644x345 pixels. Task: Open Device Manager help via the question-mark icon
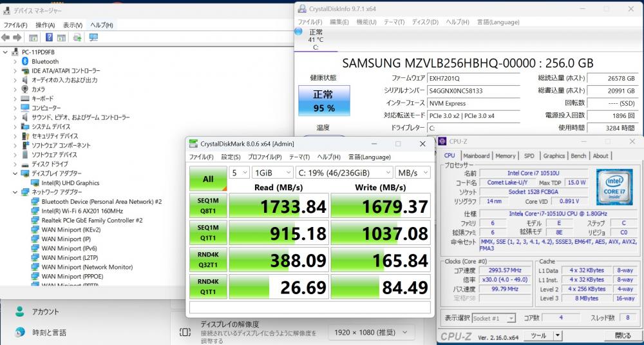pyautogui.click(x=50, y=37)
